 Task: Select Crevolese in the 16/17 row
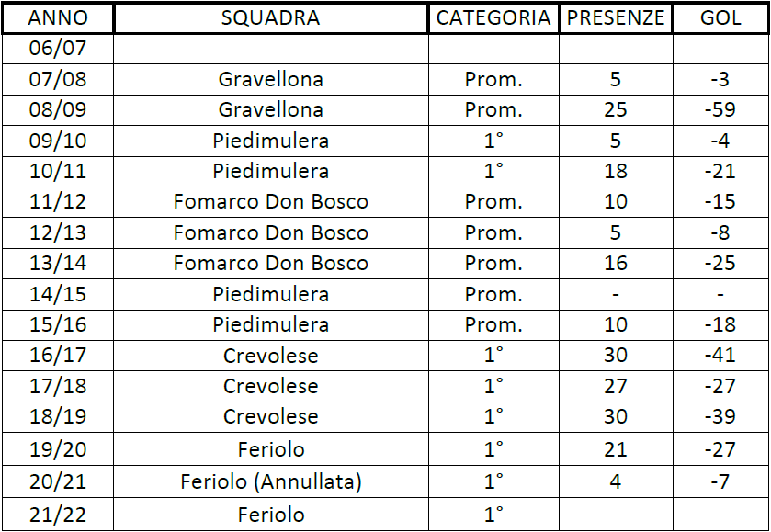(x=270, y=355)
